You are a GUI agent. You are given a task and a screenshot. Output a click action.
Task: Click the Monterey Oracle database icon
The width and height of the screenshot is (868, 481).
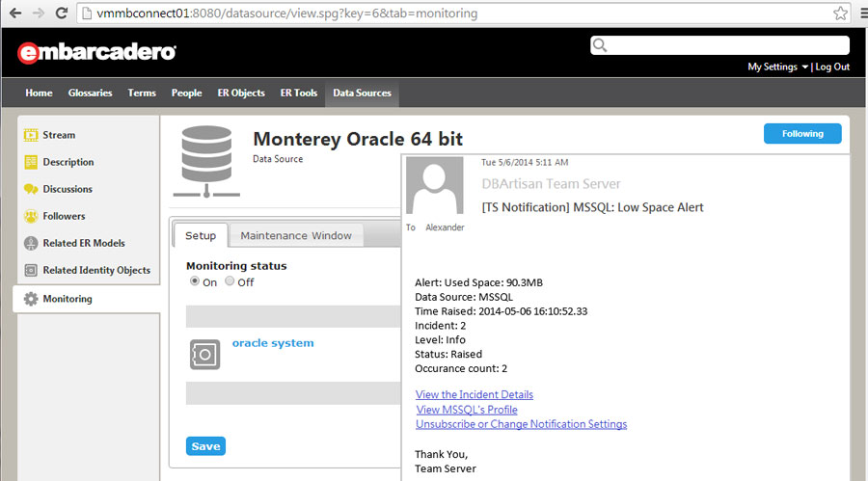206,161
